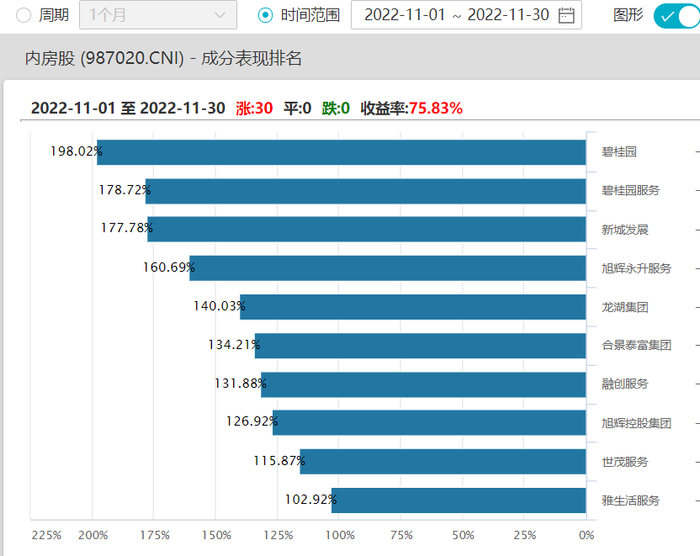The height and width of the screenshot is (556, 700).
Task: Click the date range input field
Action: click(x=466, y=15)
